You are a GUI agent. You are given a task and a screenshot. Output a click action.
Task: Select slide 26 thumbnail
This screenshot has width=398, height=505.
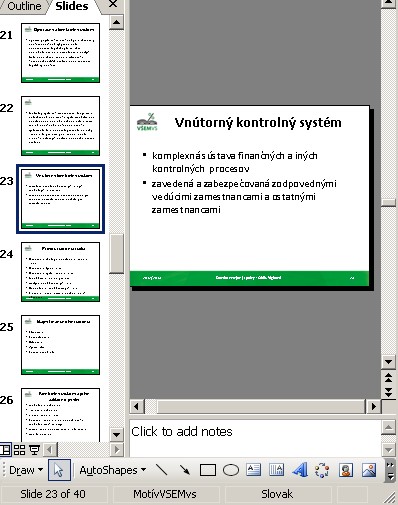(60, 415)
